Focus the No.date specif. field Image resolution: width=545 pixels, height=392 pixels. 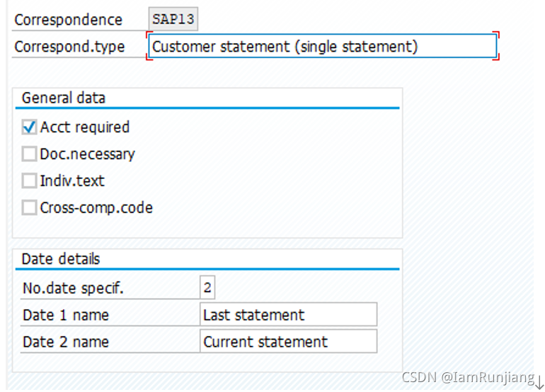[x=207, y=288]
